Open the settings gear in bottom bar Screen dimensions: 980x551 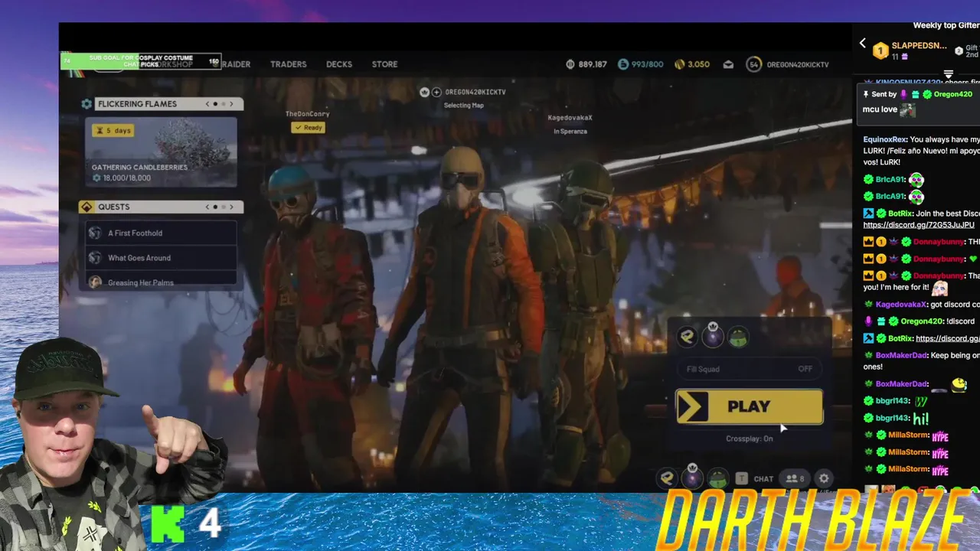pos(824,478)
